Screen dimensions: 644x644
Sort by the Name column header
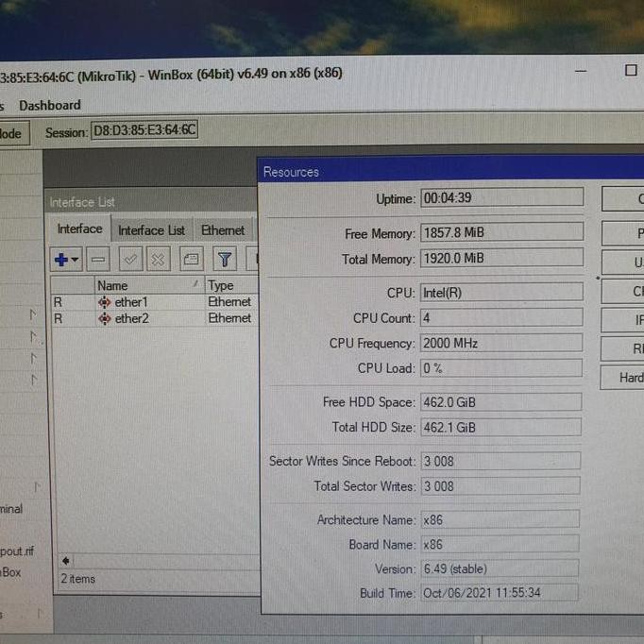(x=149, y=285)
